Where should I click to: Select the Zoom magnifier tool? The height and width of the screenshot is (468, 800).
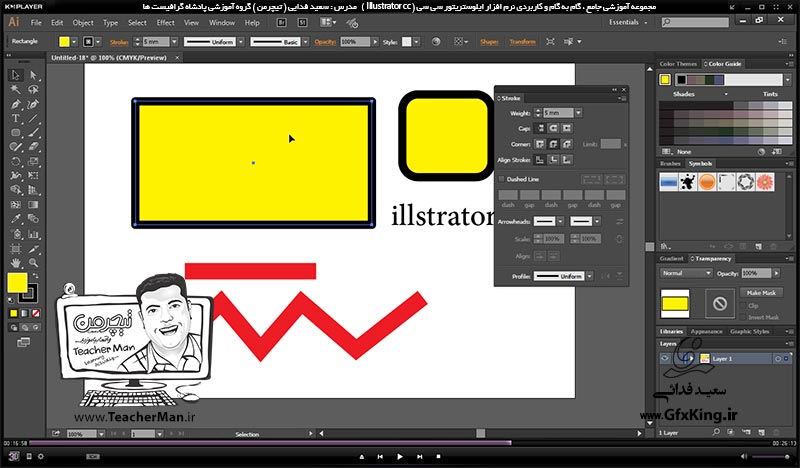tap(33, 263)
